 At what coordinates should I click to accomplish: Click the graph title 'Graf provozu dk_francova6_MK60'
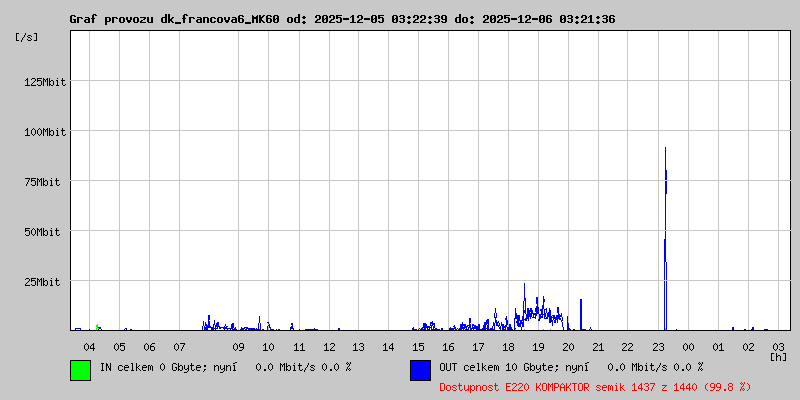pyautogui.click(x=174, y=19)
